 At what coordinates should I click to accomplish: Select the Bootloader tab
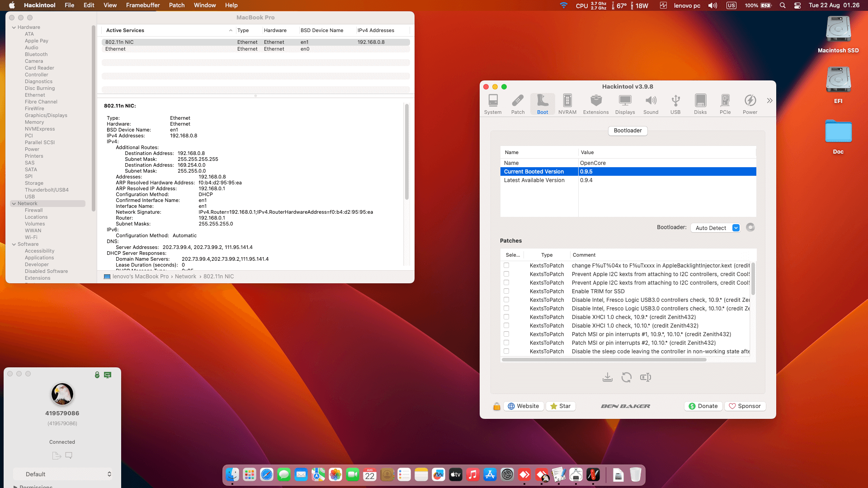click(x=627, y=131)
